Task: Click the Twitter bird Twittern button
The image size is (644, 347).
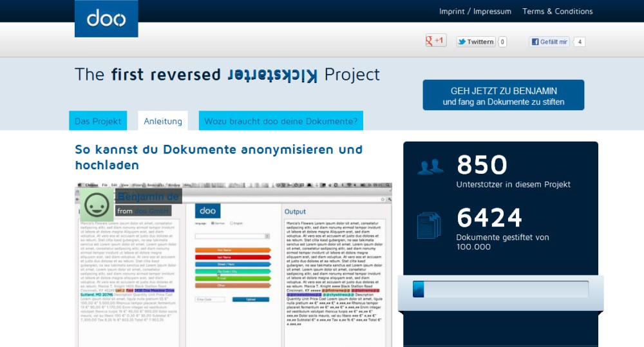Action: (x=476, y=41)
